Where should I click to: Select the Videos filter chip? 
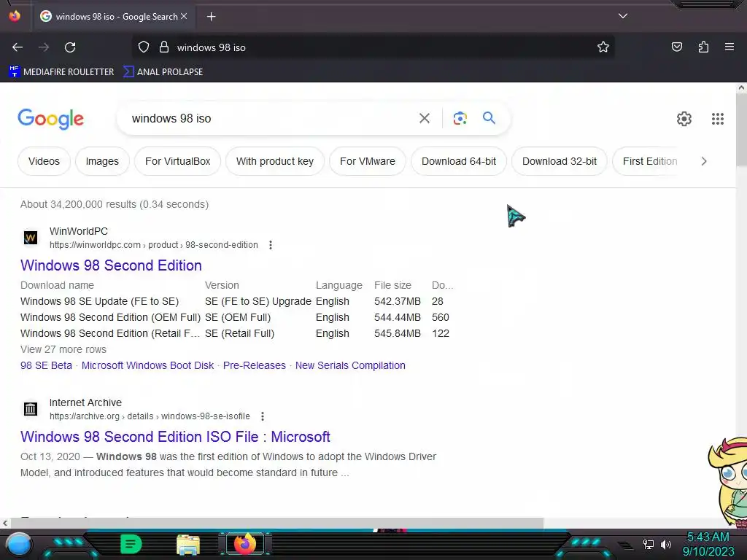[x=44, y=161]
